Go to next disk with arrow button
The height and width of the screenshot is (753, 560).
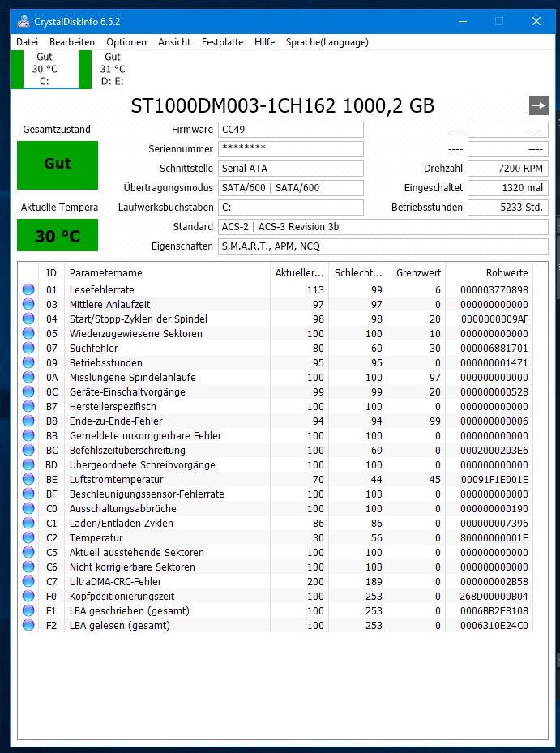(538, 105)
